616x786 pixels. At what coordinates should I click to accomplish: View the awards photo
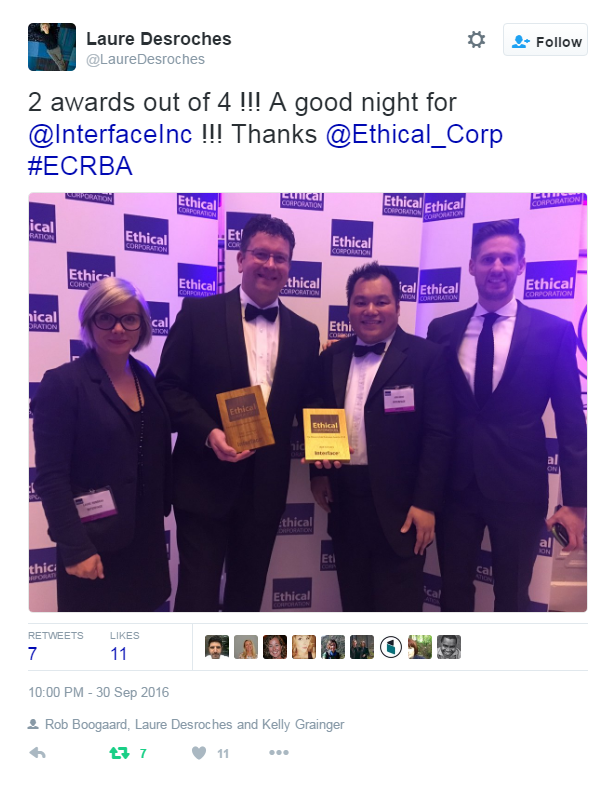(x=308, y=402)
